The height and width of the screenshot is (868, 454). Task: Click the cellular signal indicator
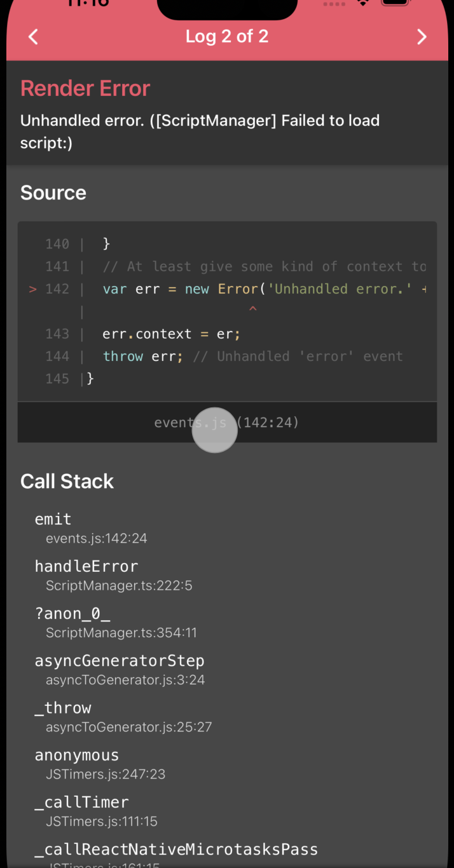pyautogui.click(x=333, y=4)
